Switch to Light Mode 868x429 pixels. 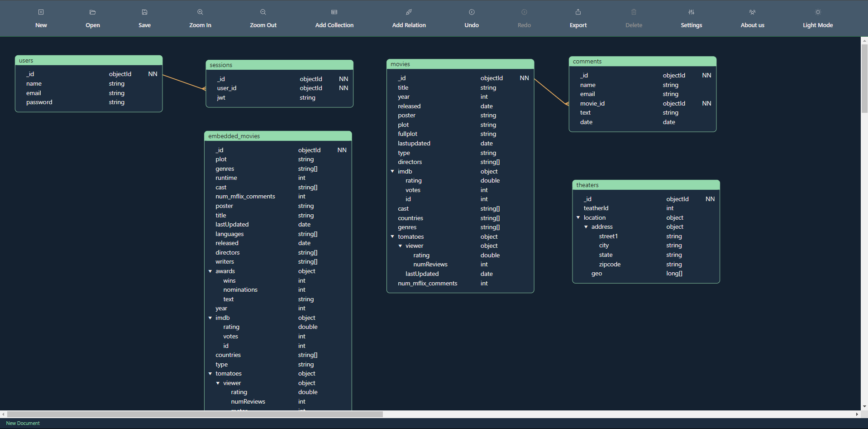(817, 12)
